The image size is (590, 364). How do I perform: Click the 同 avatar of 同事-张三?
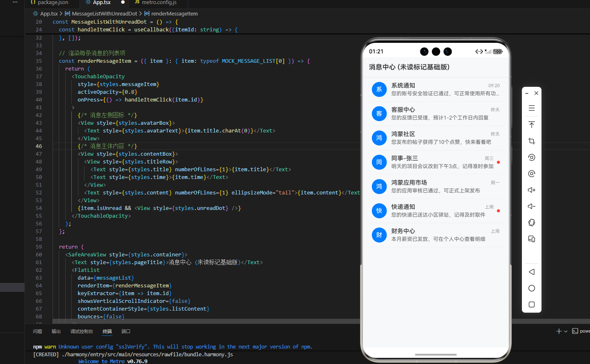click(x=379, y=162)
